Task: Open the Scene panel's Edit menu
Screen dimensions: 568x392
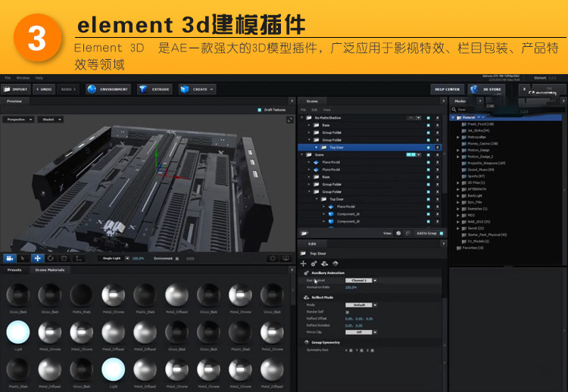Action: 314,110
